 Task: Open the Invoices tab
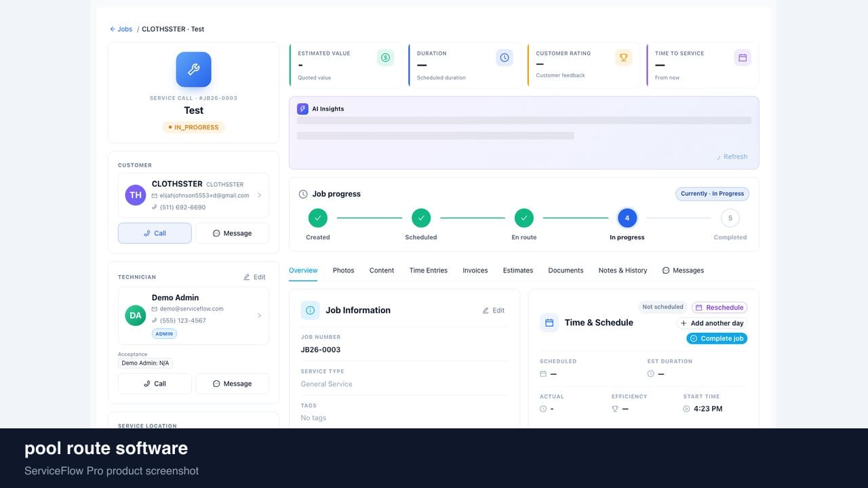coord(475,270)
